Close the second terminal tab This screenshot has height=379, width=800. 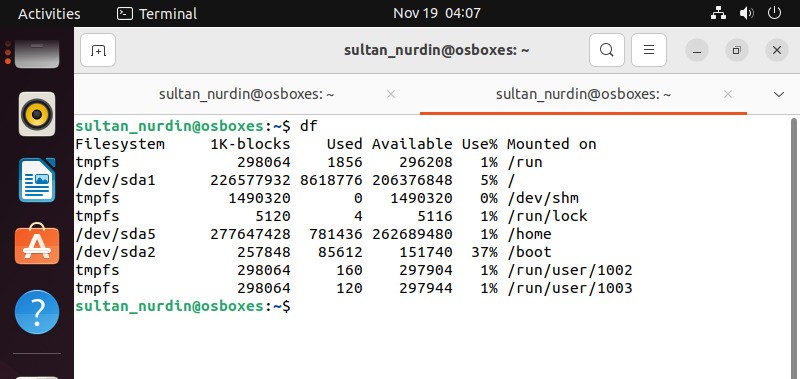click(x=728, y=94)
